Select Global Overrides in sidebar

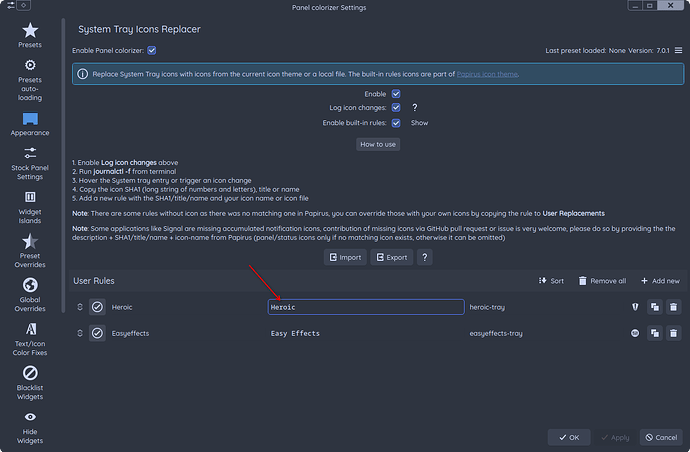coord(30,295)
